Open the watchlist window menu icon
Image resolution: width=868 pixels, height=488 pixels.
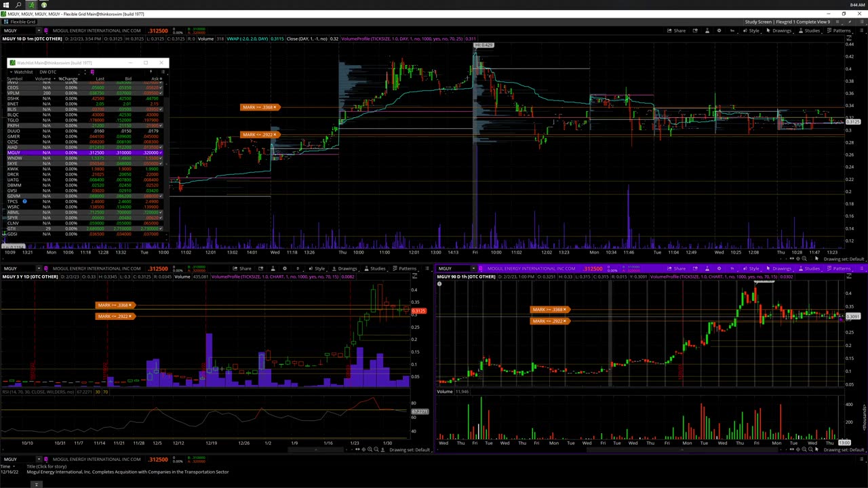pos(162,72)
